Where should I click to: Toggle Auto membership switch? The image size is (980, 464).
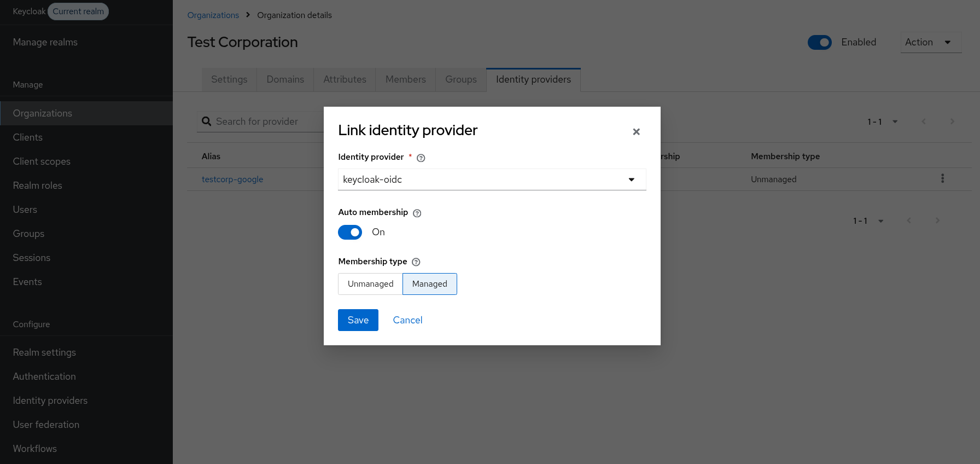pos(350,233)
